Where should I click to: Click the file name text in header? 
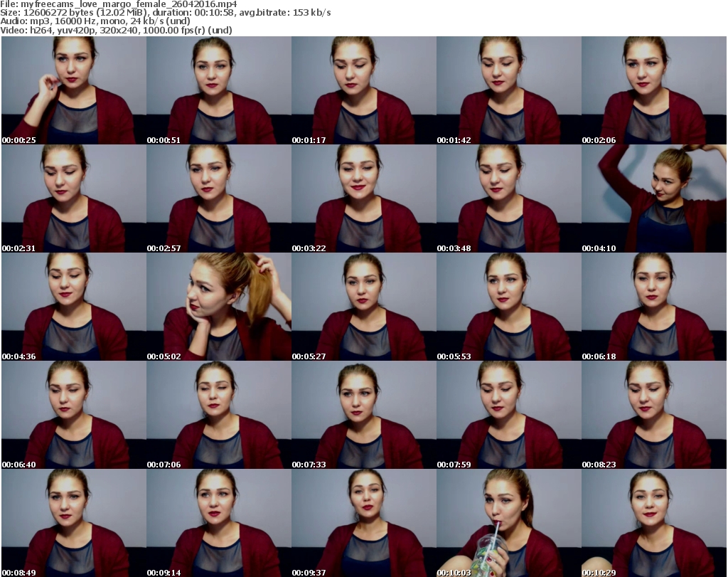pyautogui.click(x=119, y=4)
